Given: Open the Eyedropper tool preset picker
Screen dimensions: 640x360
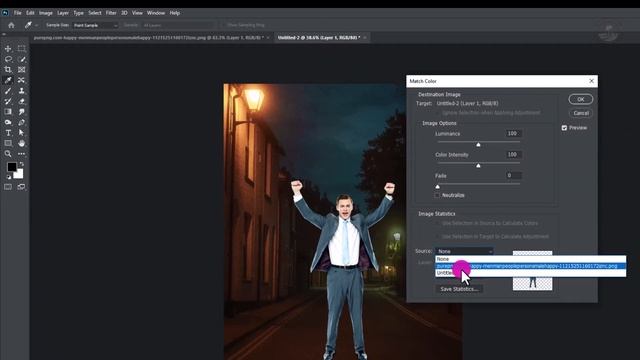Looking at the screenshot, I should (31, 25).
